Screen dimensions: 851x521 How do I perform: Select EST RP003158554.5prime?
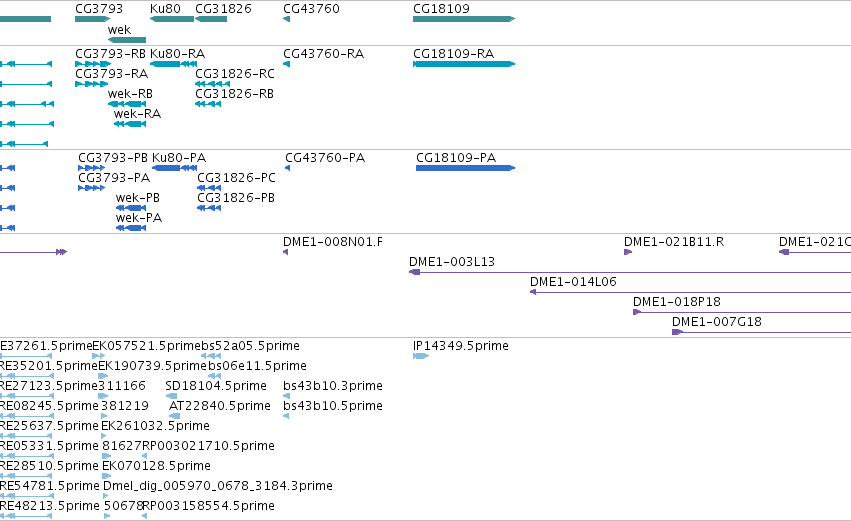[x=208, y=507]
